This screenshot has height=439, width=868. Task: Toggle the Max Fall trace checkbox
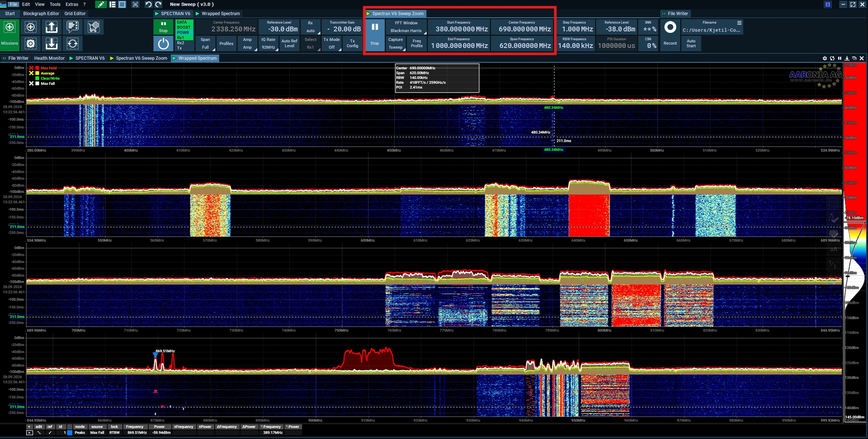[x=32, y=84]
